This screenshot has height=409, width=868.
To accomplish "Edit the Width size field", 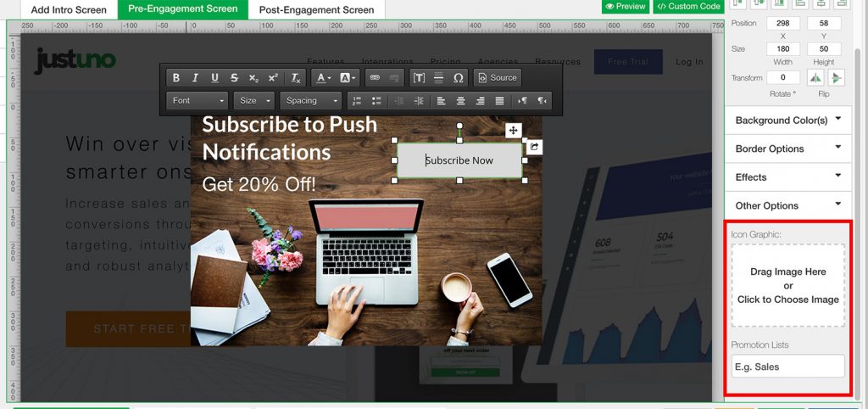I will pos(782,48).
